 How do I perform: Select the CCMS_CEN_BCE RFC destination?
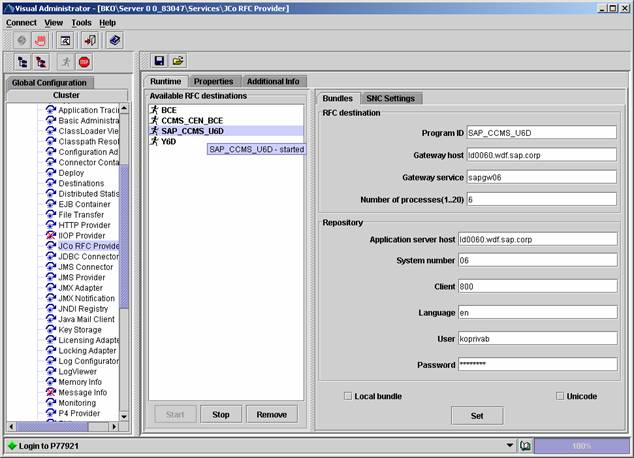192,120
